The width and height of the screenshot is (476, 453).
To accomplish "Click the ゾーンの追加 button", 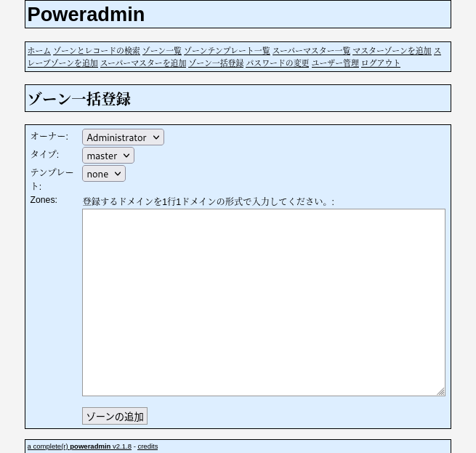I will [x=115, y=416].
